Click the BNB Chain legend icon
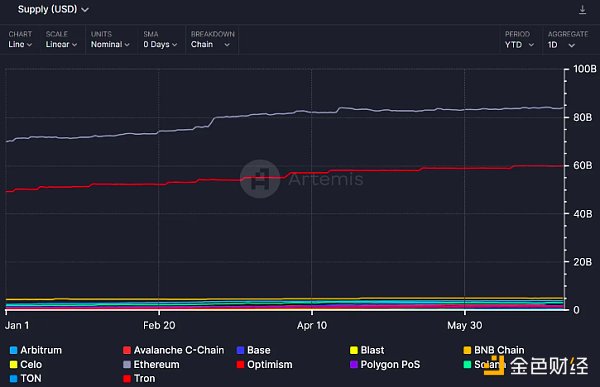600x387 pixels. [x=467, y=350]
